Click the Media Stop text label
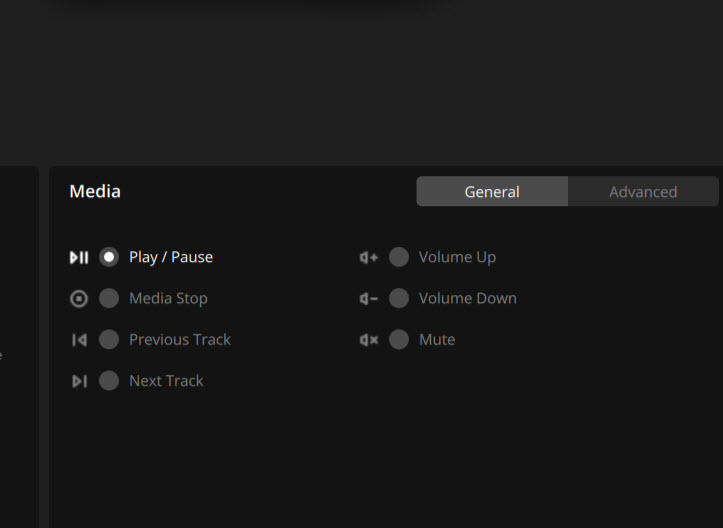Viewport: 723px width, 528px height. 168,299
